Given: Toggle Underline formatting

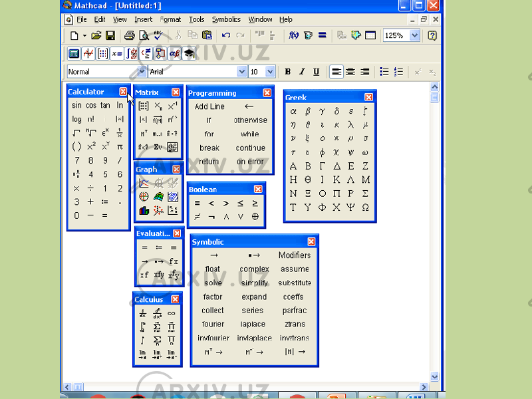Looking at the screenshot, I should tap(317, 72).
